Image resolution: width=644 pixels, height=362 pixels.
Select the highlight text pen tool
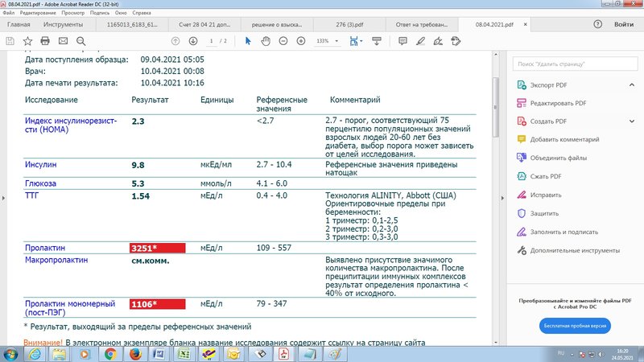420,41
